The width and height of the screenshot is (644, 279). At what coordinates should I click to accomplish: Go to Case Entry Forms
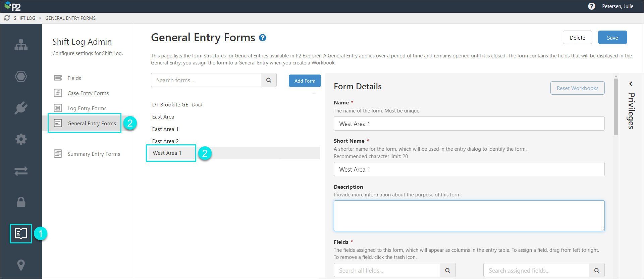88,93
